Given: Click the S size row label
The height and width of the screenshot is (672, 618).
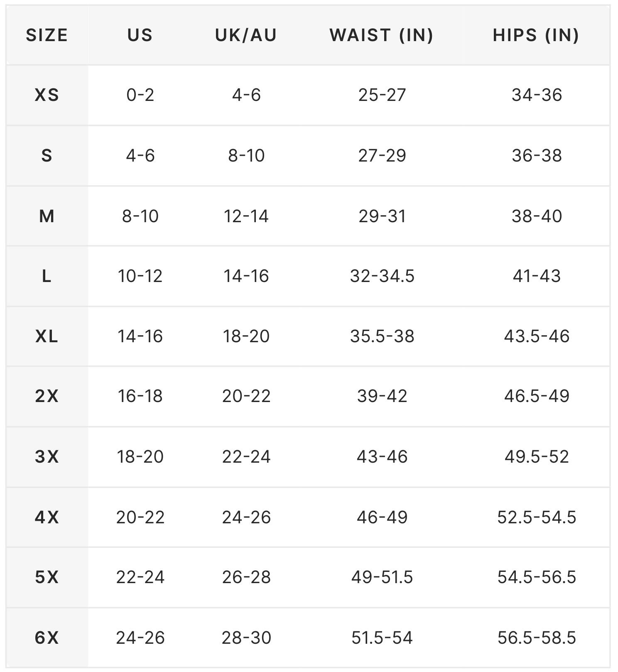Looking at the screenshot, I should click(47, 156).
